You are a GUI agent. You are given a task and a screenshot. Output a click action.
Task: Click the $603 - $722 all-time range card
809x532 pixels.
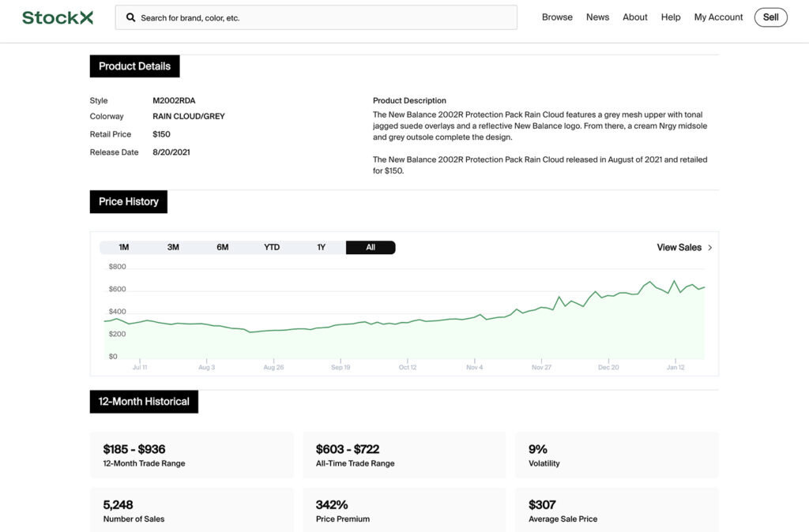(x=404, y=455)
